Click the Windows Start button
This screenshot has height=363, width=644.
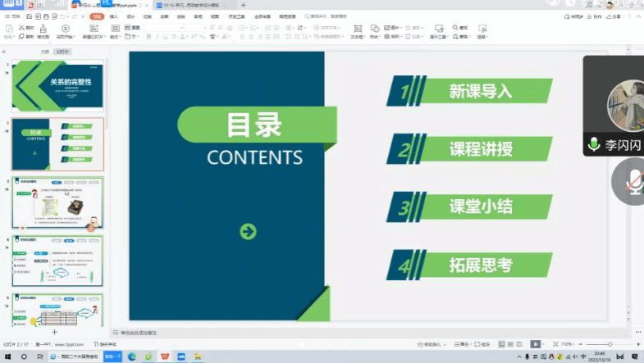tap(7, 357)
